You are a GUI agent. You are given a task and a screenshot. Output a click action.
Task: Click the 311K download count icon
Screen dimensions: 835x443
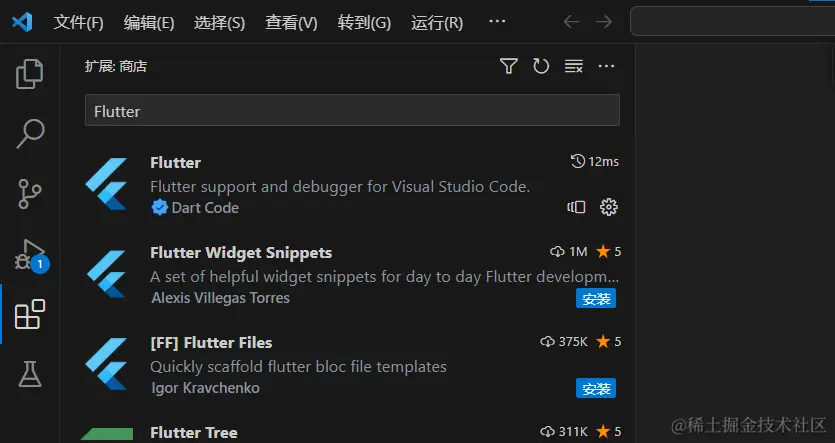(547, 431)
